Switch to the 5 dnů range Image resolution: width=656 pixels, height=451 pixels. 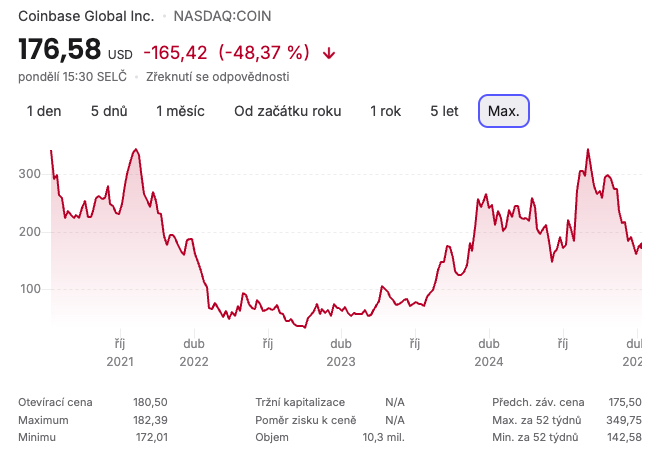109,111
